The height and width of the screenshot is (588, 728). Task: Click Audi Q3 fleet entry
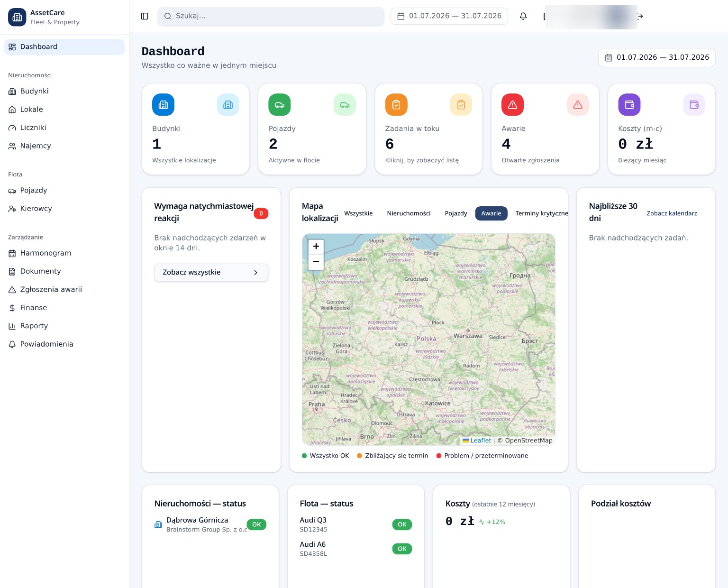click(355, 524)
